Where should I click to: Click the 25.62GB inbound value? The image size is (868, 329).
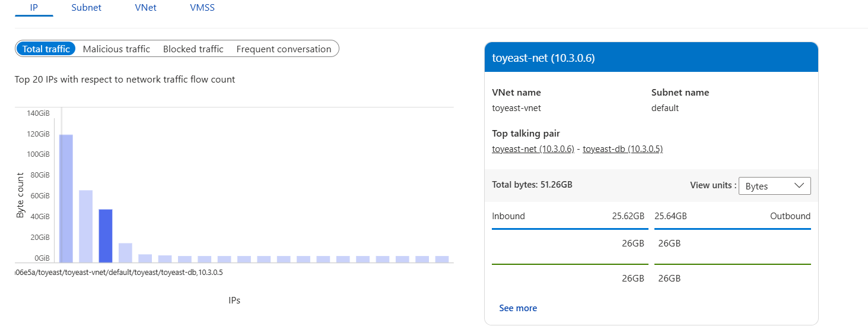click(x=628, y=216)
